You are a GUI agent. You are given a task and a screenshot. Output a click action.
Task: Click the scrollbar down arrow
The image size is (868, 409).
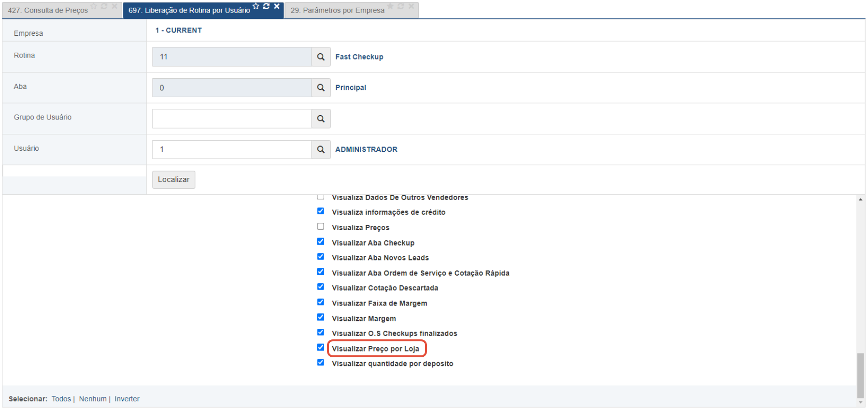(861, 402)
